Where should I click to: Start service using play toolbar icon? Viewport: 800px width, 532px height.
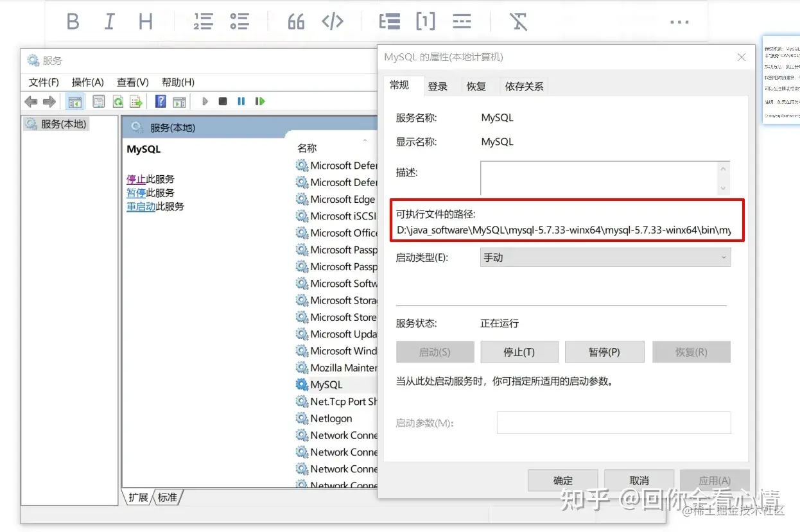[x=205, y=101]
